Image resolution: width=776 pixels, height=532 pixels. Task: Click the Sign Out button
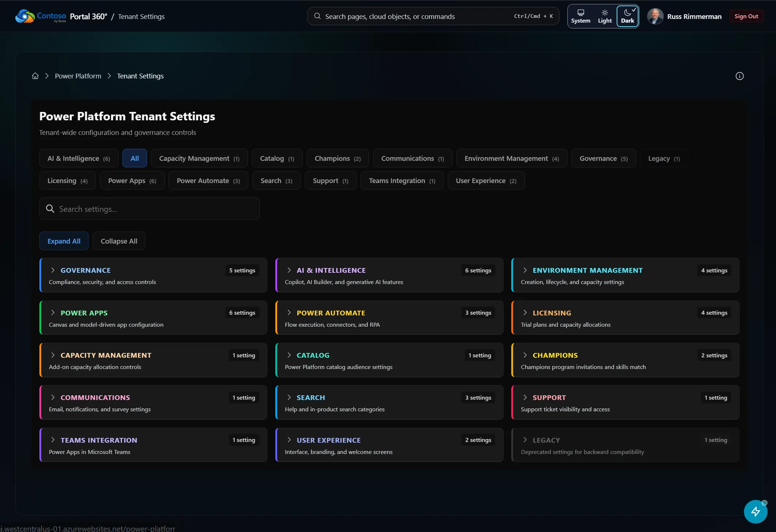pos(746,16)
